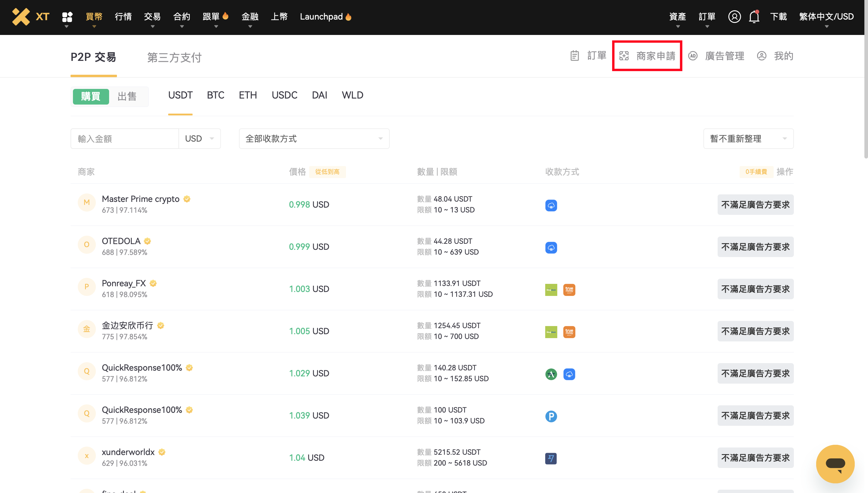868x493 pixels.
Task: Click the 輸入金額 amount input field
Action: pyautogui.click(x=124, y=139)
